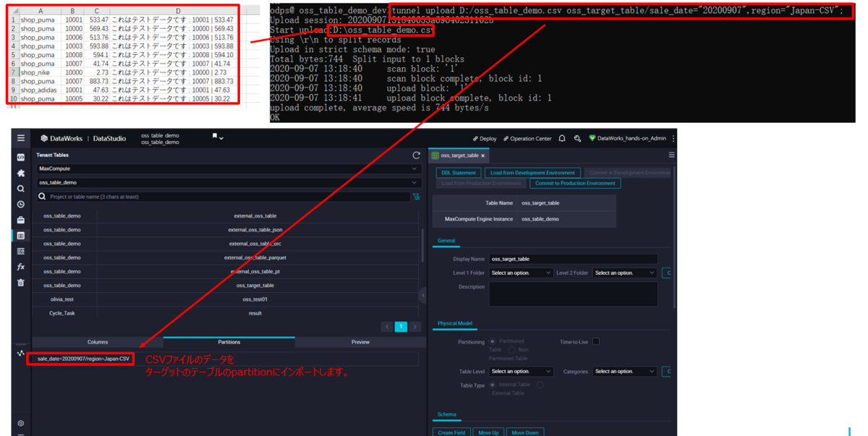The width and height of the screenshot is (868, 436).
Task: Click the wrench tool icon in header
Action: click(577, 138)
